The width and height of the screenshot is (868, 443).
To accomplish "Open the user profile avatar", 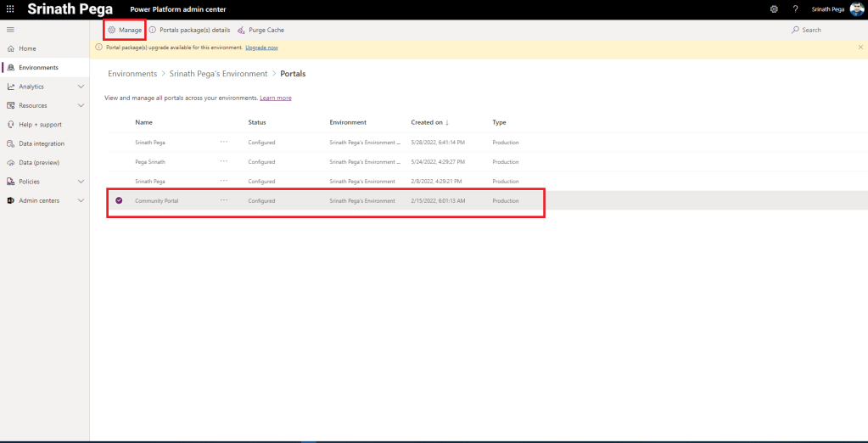I will pos(856,9).
